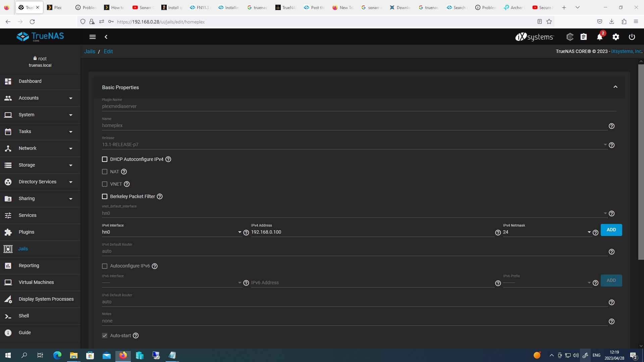This screenshot has height=362, width=644.
Task: Toggle the Autoconfigure IPv6 checkbox
Action: [105, 266]
